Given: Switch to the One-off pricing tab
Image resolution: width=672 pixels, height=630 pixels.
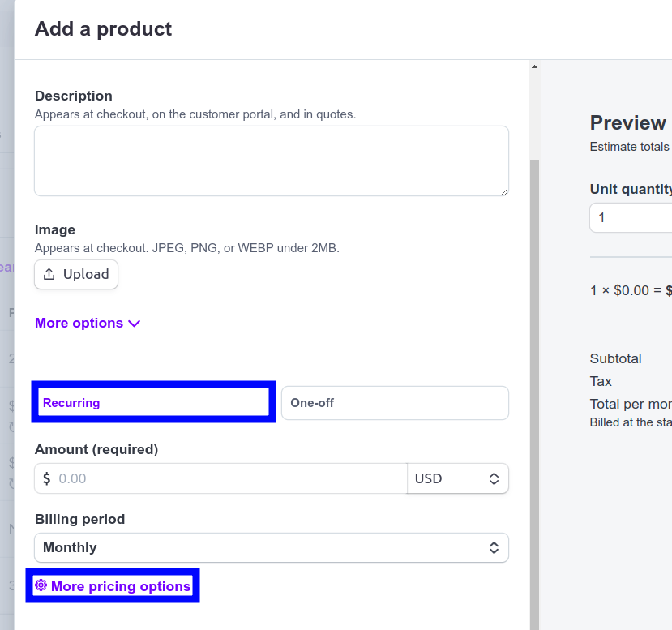Looking at the screenshot, I should (x=395, y=402).
